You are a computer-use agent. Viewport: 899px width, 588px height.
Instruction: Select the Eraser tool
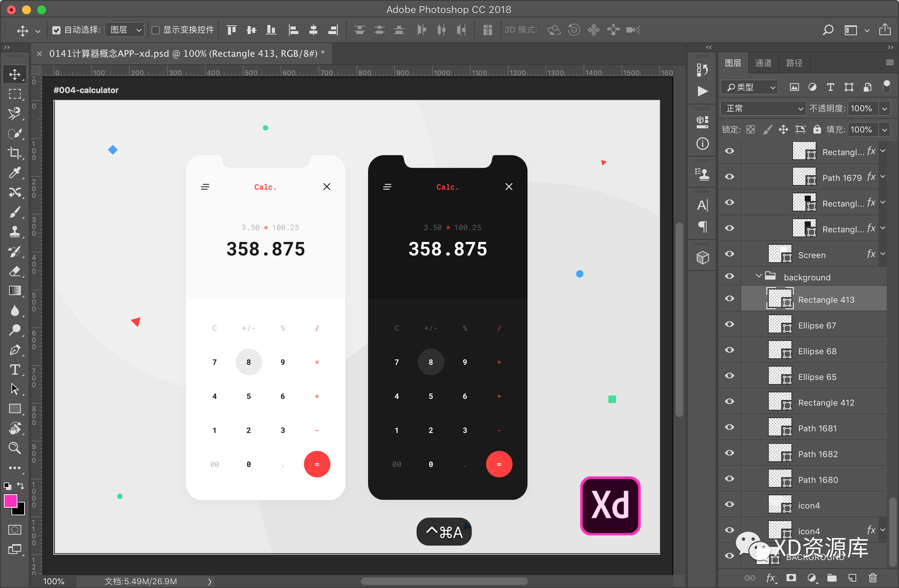pos(14,271)
